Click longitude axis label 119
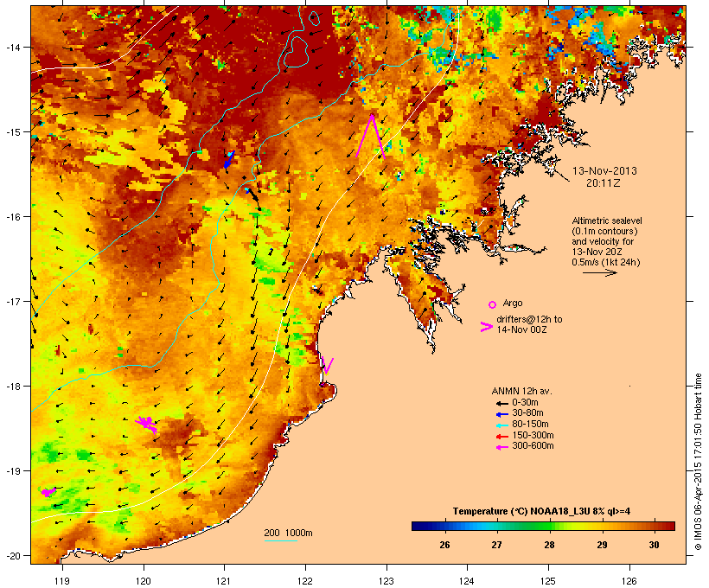This screenshot has width=709, height=588. pyautogui.click(x=62, y=581)
